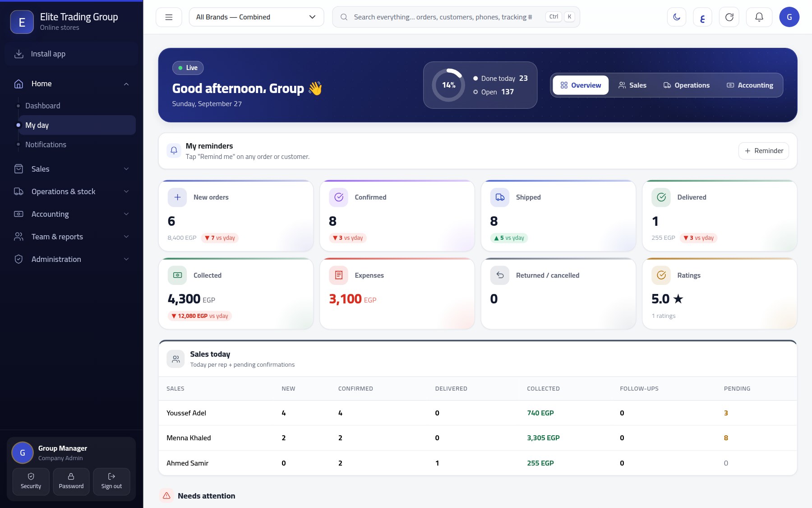Screen dimensions: 812x508
Task: Expand the Sales sidebar section
Action: pyautogui.click(x=72, y=169)
